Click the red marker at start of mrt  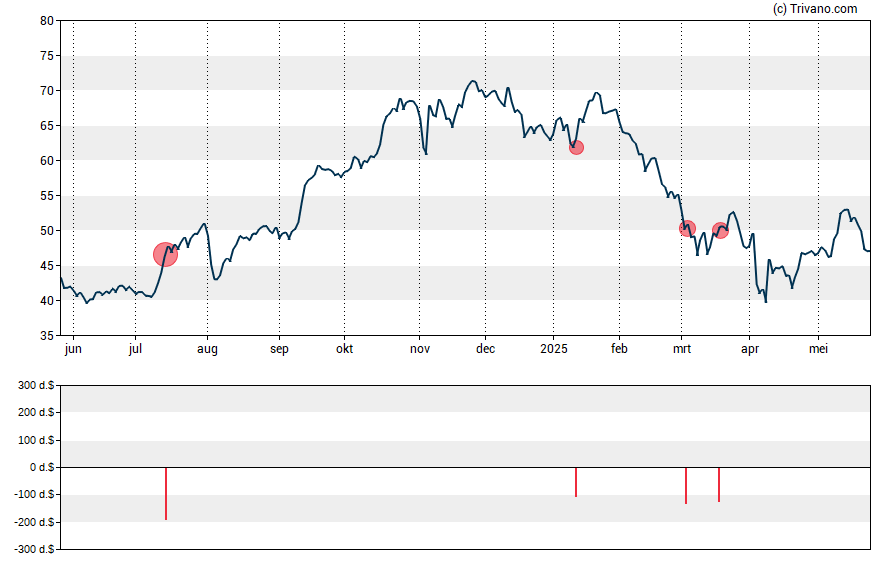pyautogui.click(x=687, y=229)
